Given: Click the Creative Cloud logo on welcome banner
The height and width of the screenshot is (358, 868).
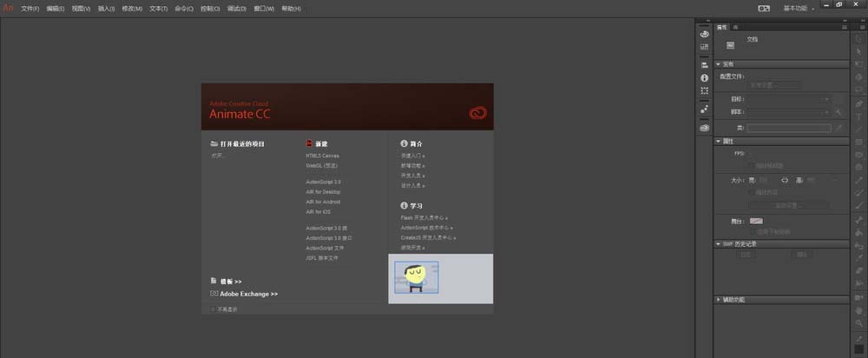Looking at the screenshot, I should point(477,113).
